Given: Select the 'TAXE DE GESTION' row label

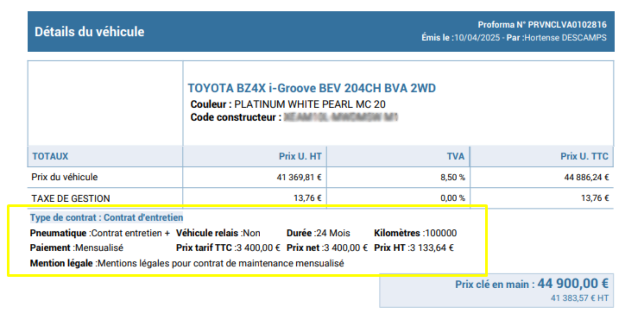Looking at the screenshot, I should coord(71,198).
